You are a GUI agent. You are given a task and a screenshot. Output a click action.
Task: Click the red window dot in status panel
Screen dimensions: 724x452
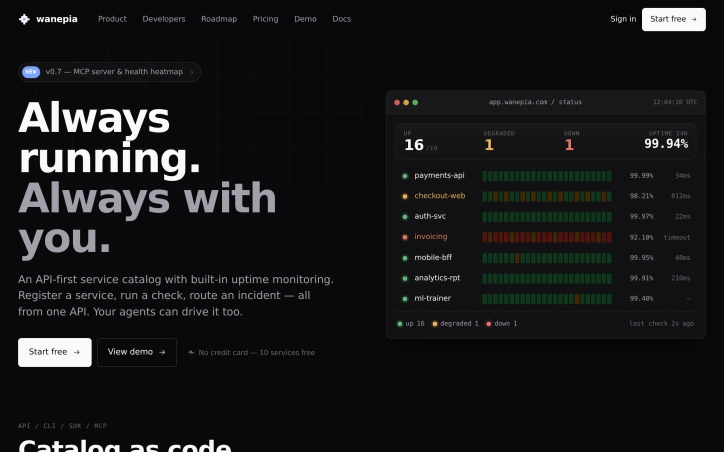(x=397, y=102)
